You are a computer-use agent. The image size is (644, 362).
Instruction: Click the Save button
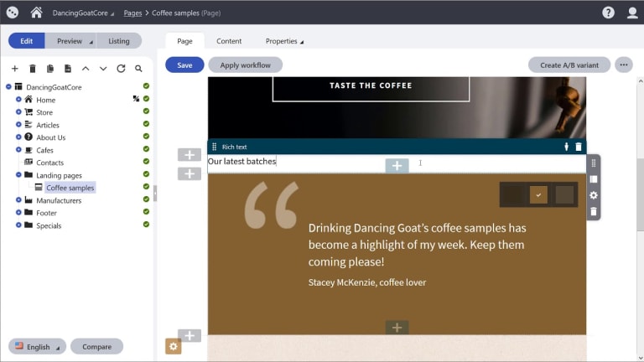coord(184,65)
